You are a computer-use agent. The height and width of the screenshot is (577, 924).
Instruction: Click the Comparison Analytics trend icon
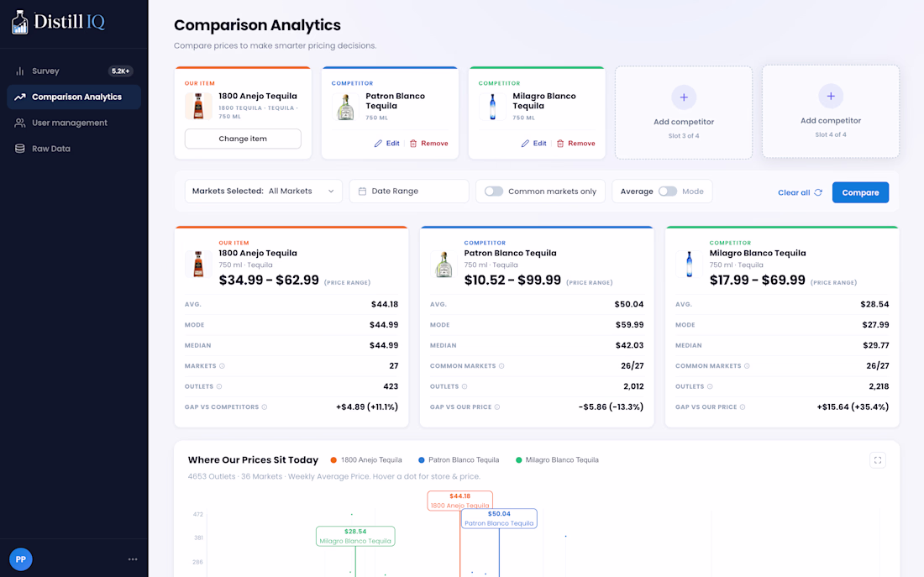point(19,97)
